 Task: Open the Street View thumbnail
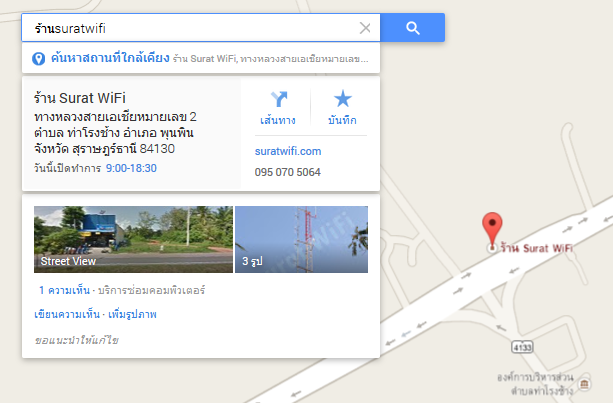click(133, 239)
